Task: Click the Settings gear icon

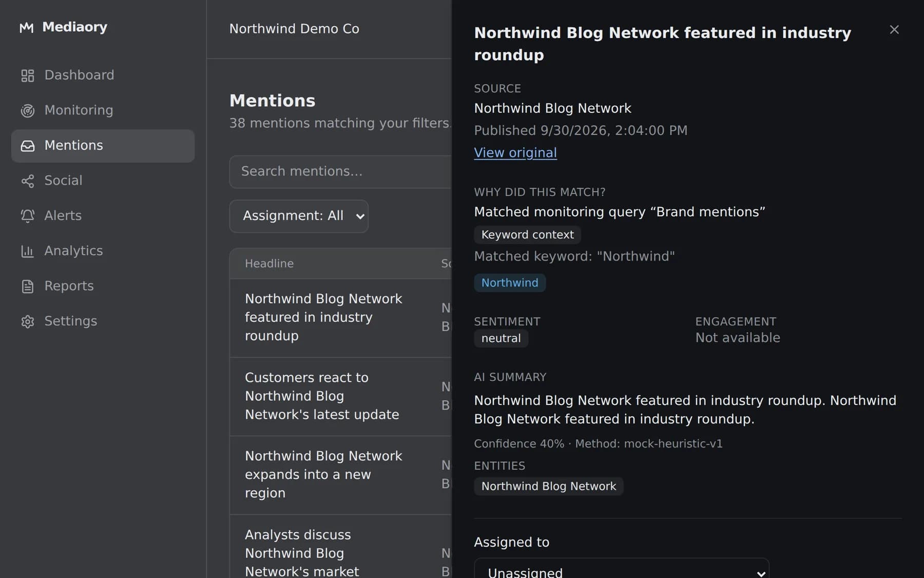Action: click(x=28, y=322)
